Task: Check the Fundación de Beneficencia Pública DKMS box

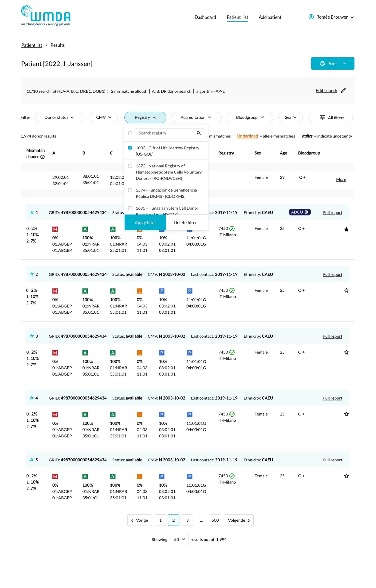Action: (x=130, y=190)
